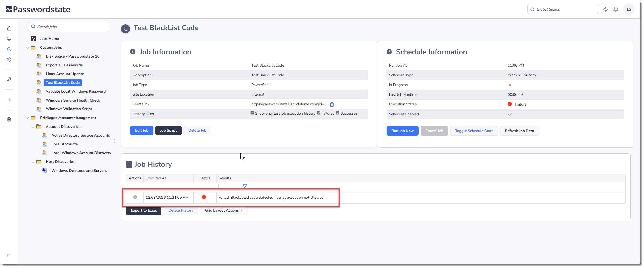Select the check-circle jobs sidebar icon
Viewport: 644px width, 268px height.
(x=9, y=49)
